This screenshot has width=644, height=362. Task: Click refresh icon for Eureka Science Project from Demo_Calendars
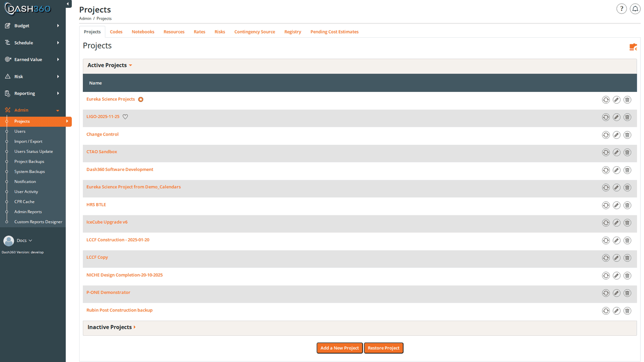pos(606,188)
